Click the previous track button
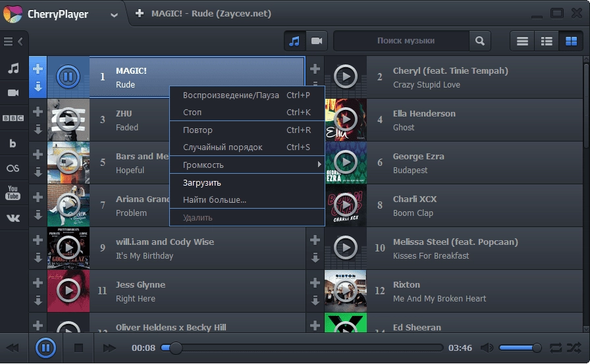Screen dimensions: 590x364 [x=13, y=348]
